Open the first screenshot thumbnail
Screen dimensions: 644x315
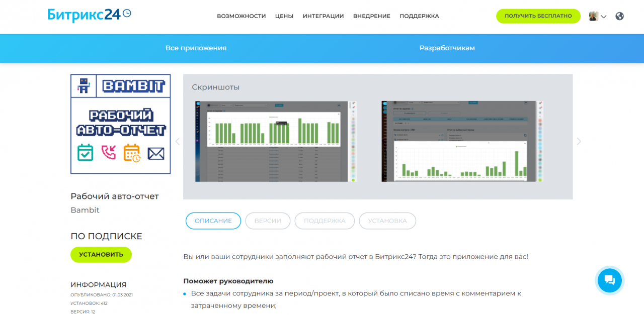pos(276,141)
